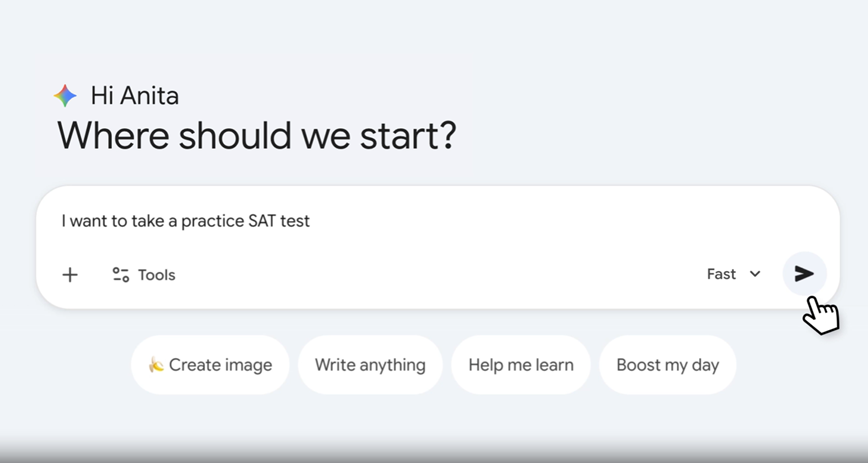Viewport: 868px width, 463px height.
Task: Expand the chevron next to Fast
Action: [x=755, y=274]
